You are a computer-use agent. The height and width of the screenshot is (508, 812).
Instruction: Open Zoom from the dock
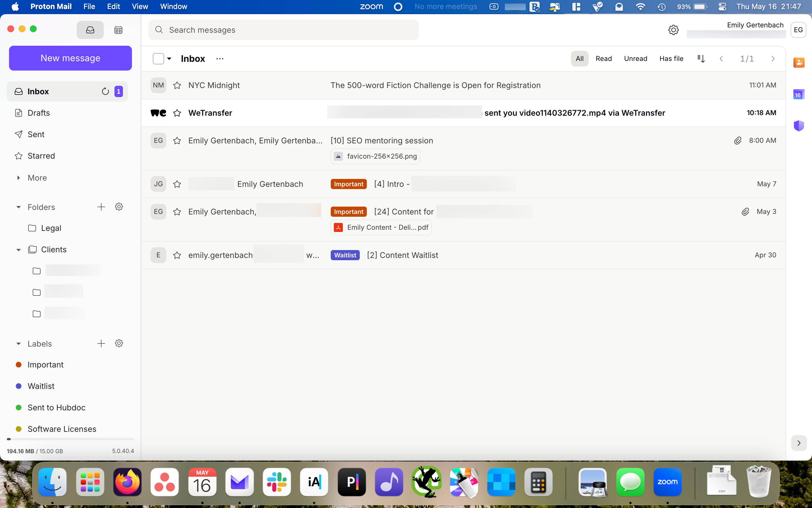pos(667,482)
